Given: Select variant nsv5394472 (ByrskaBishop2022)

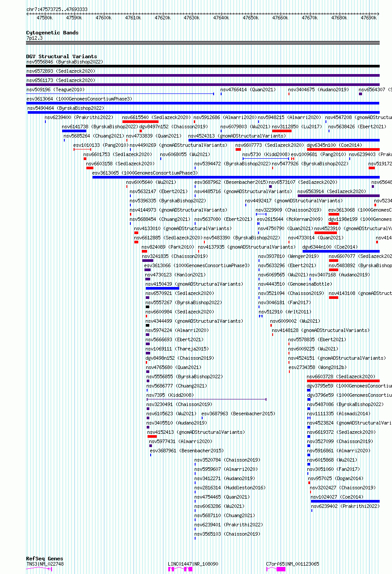Looking at the screenshot, I should pos(232,164).
